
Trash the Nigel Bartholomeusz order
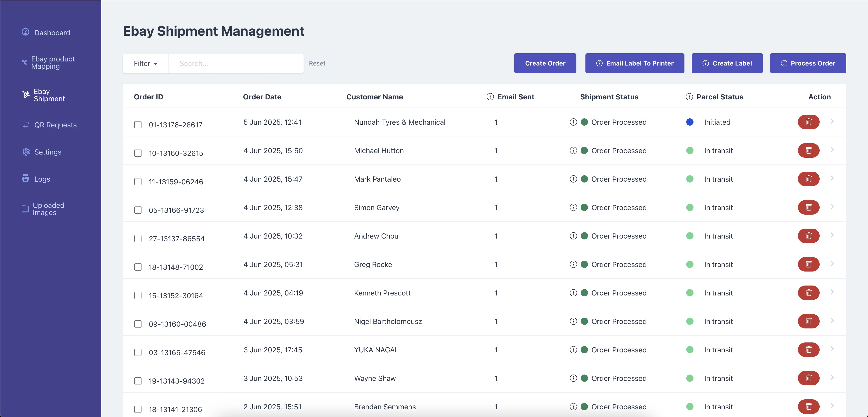click(808, 321)
